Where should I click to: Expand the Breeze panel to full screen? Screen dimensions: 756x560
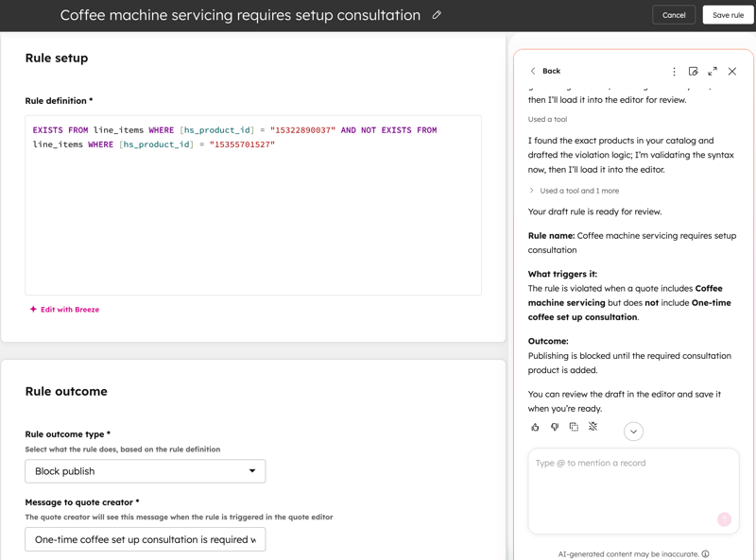click(x=713, y=72)
